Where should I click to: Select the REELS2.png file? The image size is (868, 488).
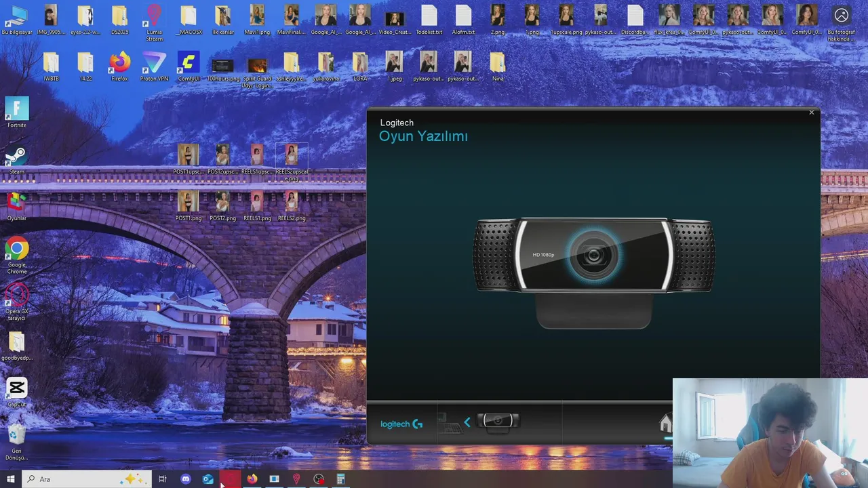(x=292, y=206)
